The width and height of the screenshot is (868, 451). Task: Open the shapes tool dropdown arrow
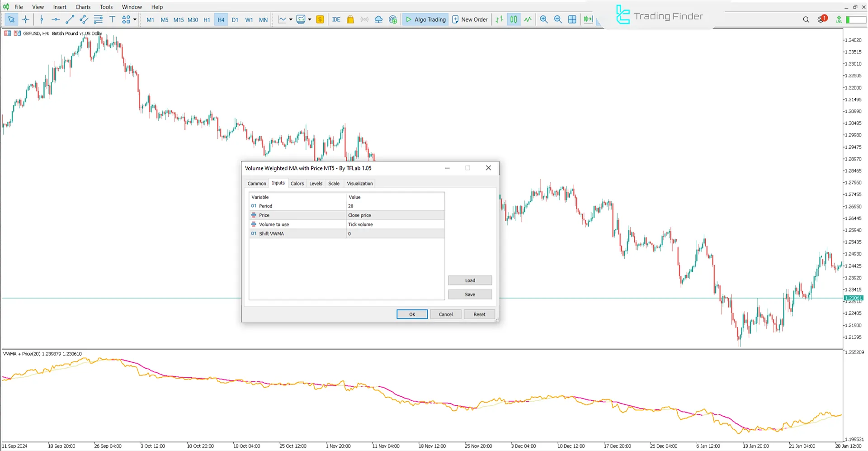pyautogui.click(x=134, y=19)
